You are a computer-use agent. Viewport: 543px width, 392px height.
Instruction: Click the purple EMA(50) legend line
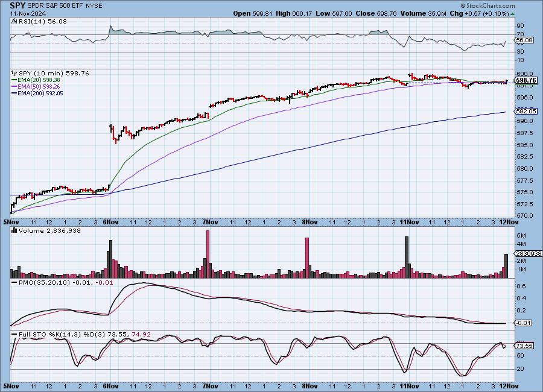click(x=14, y=87)
